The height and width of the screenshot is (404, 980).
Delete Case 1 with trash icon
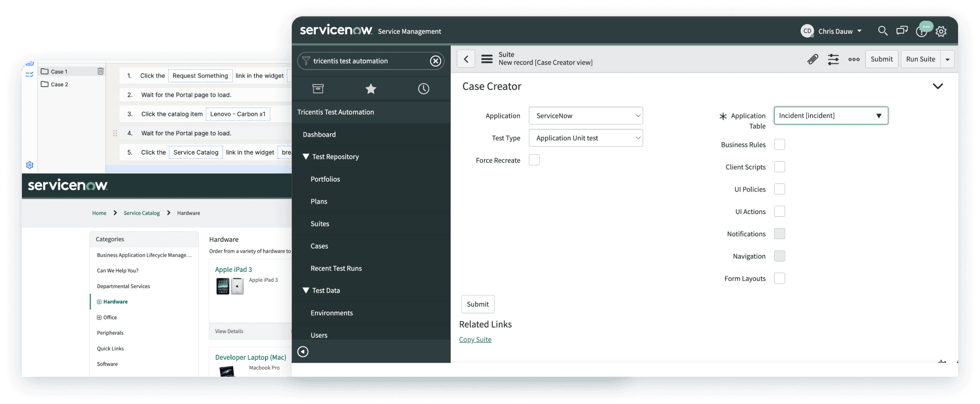(x=101, y=71)
